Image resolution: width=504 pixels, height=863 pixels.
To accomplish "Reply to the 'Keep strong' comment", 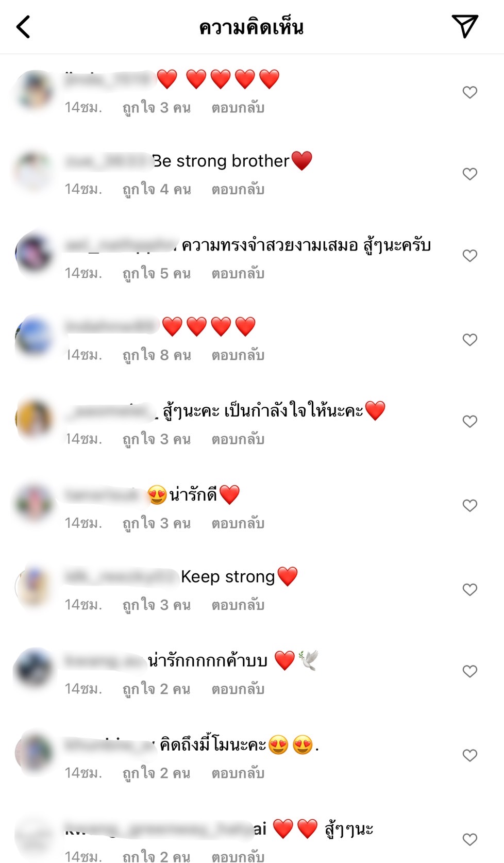I will [x=238, y=605].
